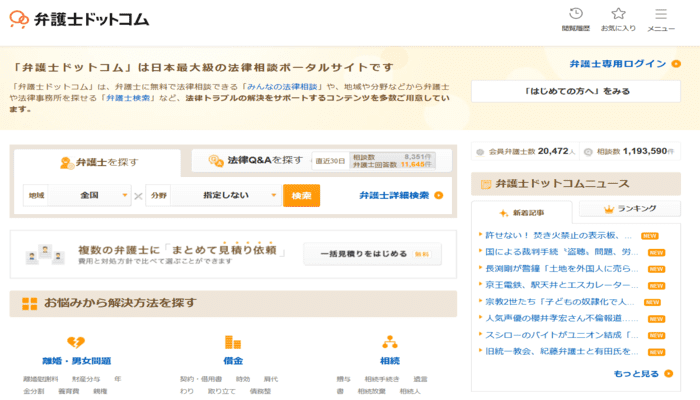700x400 pixels.
Task: Click the NEW badge on 京王電鉄 article
Action: click(x=656, y=286)
